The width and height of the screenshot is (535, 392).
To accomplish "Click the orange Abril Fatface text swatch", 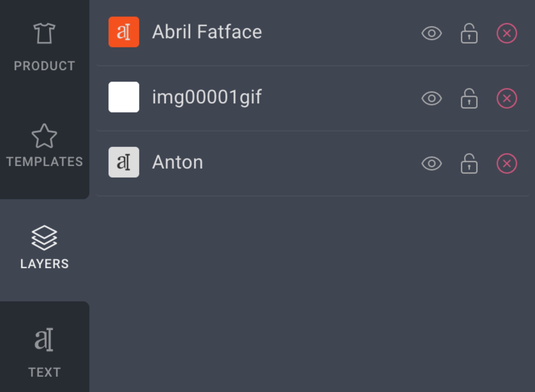I will tap(124, 32).
